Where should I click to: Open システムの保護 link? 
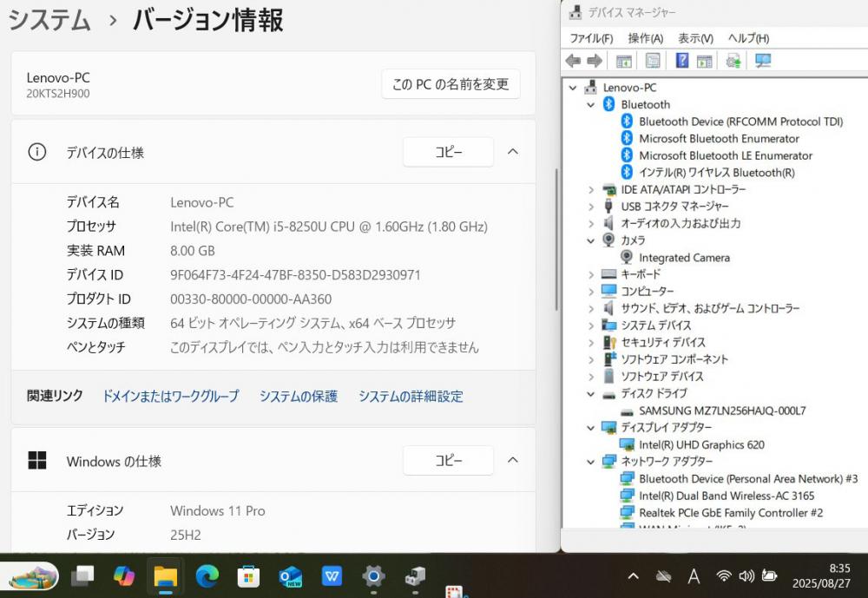click(299, 396)
